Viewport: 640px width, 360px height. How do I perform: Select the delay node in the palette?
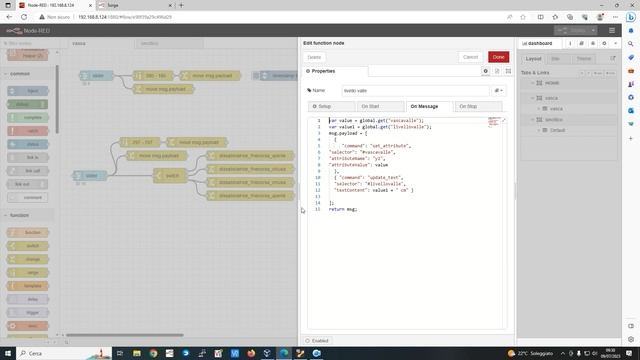pyautogui.click(x=28, y=299)
